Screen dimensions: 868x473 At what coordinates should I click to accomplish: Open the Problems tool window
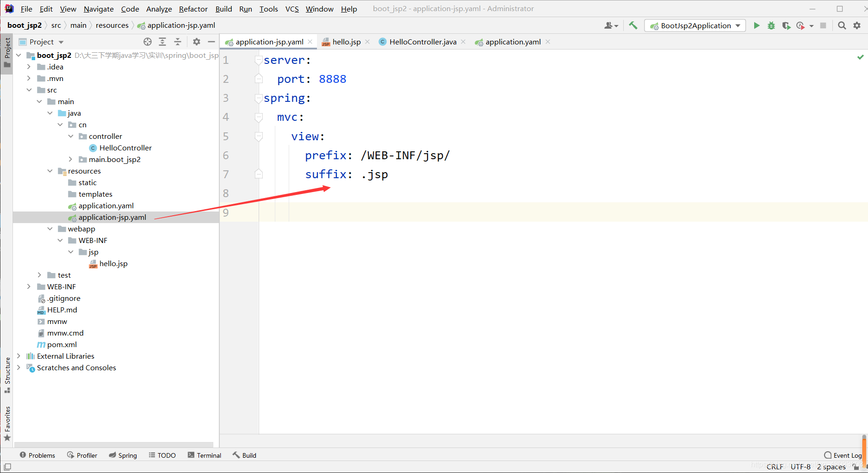point(37,455)
